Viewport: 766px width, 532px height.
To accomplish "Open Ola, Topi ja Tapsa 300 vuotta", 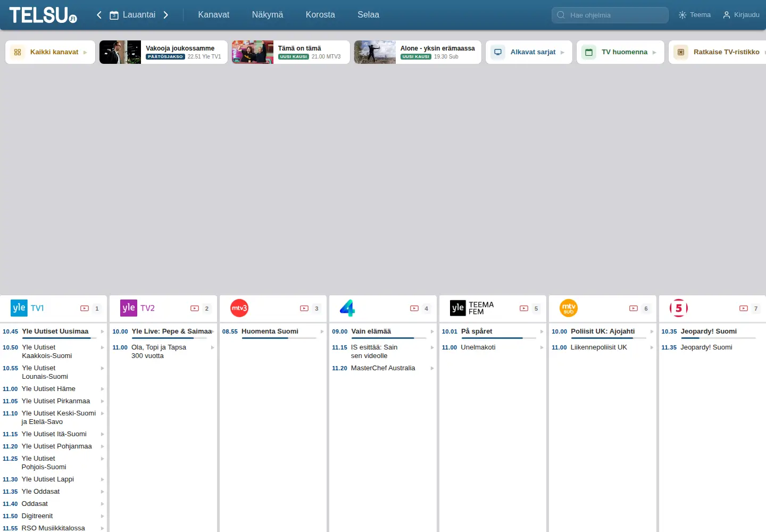I will [x=159, y=352].
